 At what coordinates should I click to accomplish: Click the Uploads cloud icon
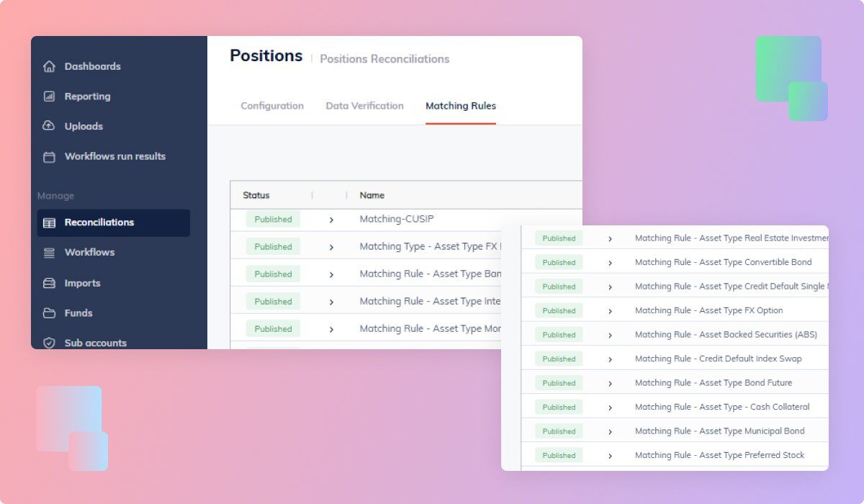coord(48,126)
